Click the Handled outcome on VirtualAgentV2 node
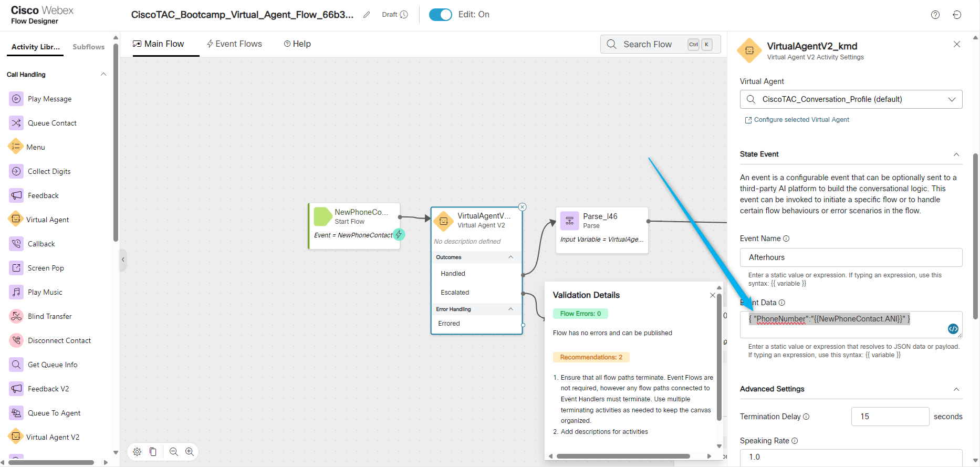Viewport: 980px width, 467px height. [453, 274]
